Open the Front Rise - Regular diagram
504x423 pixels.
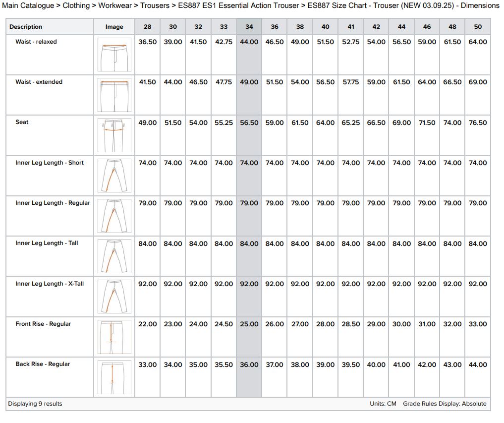pos(114,337)
